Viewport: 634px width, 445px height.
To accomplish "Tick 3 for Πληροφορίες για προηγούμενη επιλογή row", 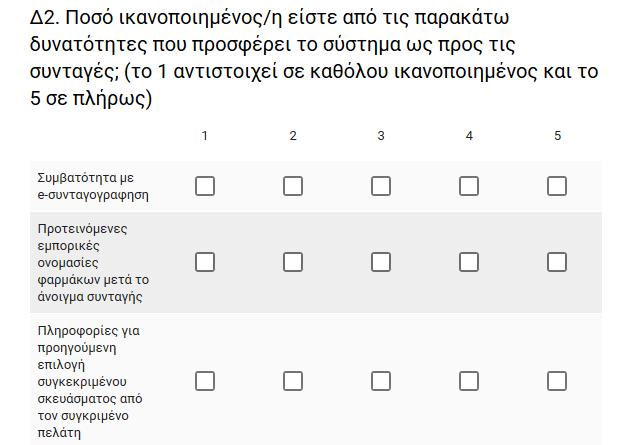I will [381, 381].
